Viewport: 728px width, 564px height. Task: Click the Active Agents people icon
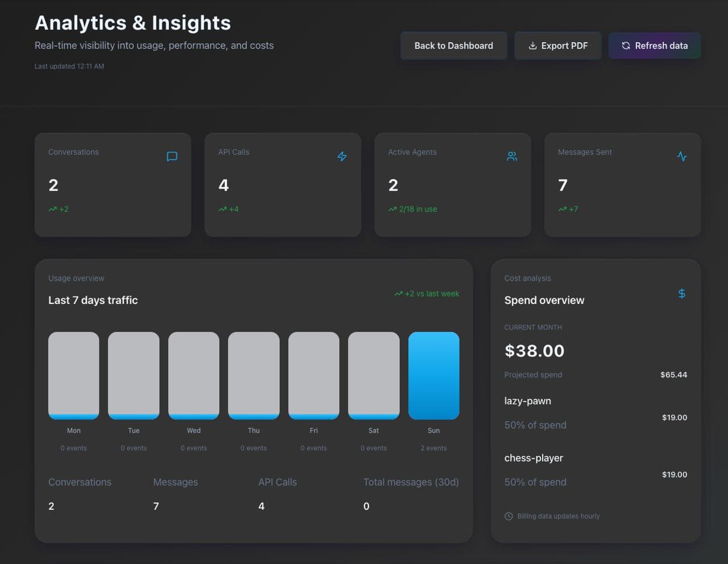click(512, 157)
